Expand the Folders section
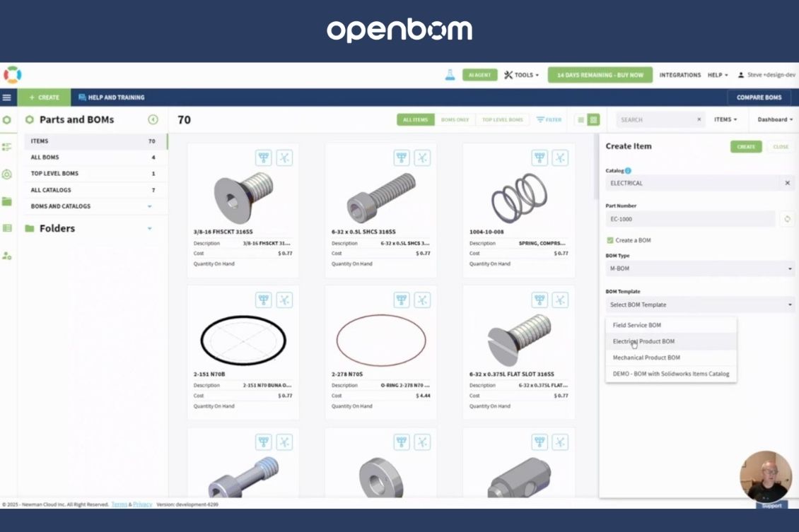This screenshot has width=799, height=532. (150, 229)
